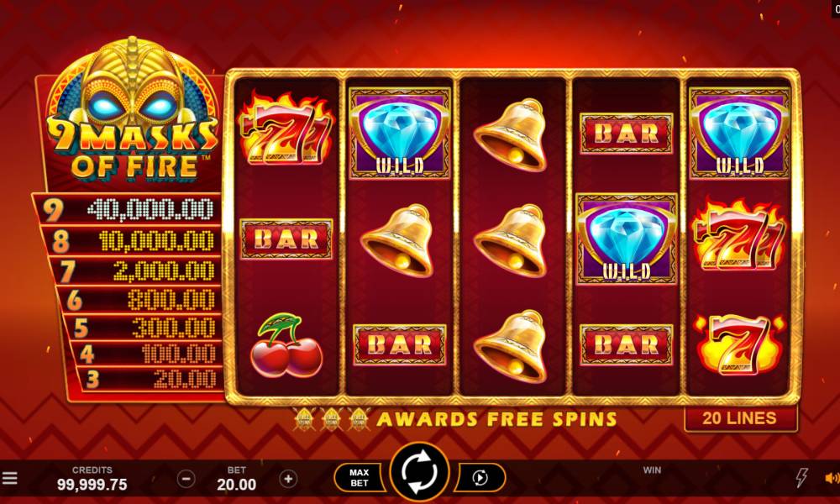
Task: Increase bet with the plus button
Action: point(288,478)
